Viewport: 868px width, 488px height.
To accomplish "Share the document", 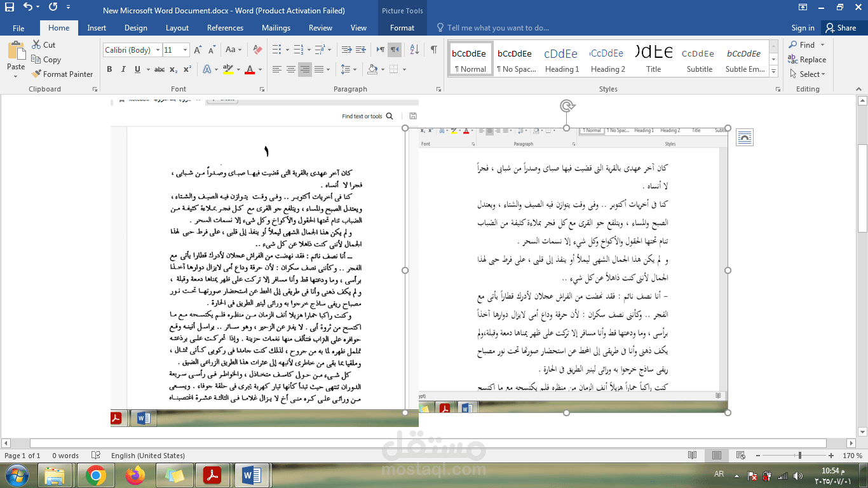I will 841,28.
